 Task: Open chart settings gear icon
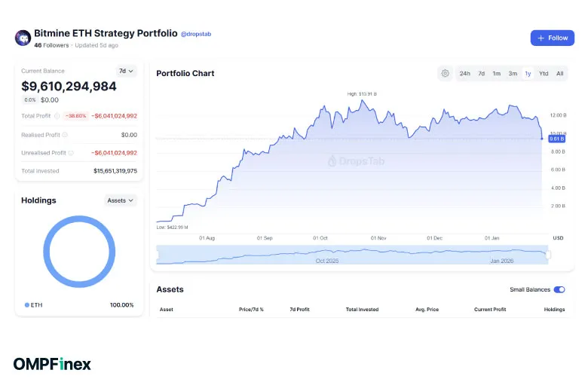tap(446, 73)
